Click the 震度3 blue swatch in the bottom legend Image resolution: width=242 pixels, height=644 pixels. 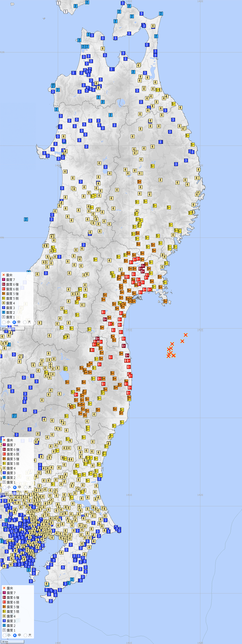pyautogui.click(x=4, y=621)
